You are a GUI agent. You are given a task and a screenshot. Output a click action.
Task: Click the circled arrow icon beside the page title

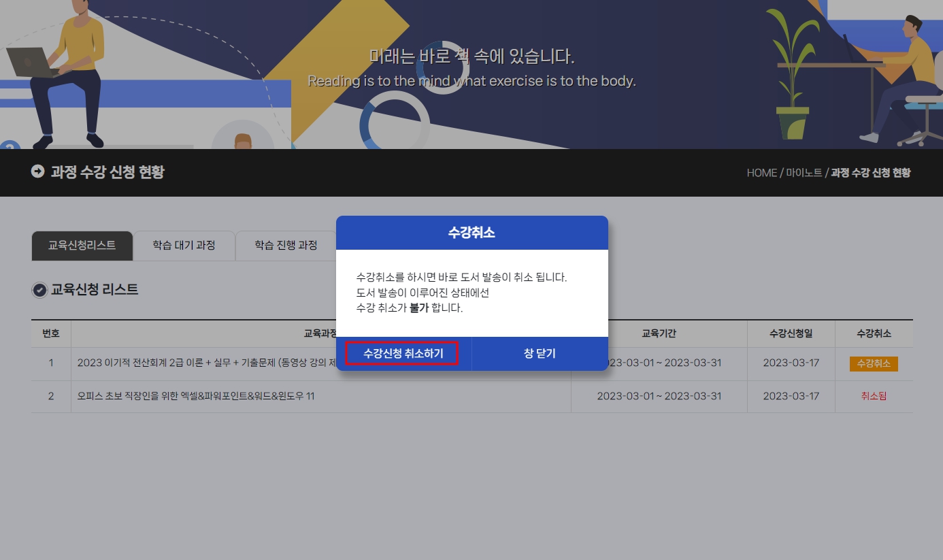(38, 171)
